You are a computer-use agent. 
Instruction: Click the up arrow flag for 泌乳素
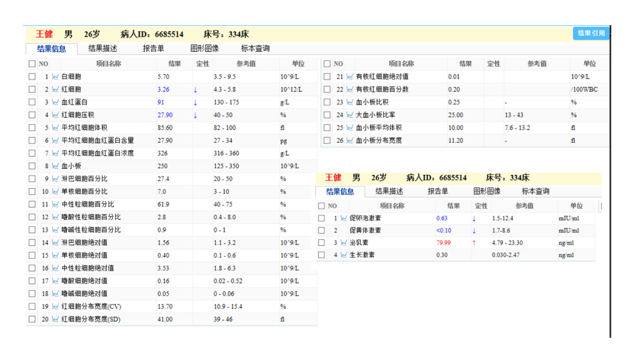[x=474, y=243]
